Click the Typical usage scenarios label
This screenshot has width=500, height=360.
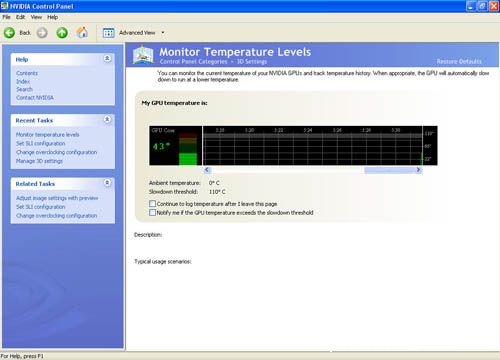point(163,261)
